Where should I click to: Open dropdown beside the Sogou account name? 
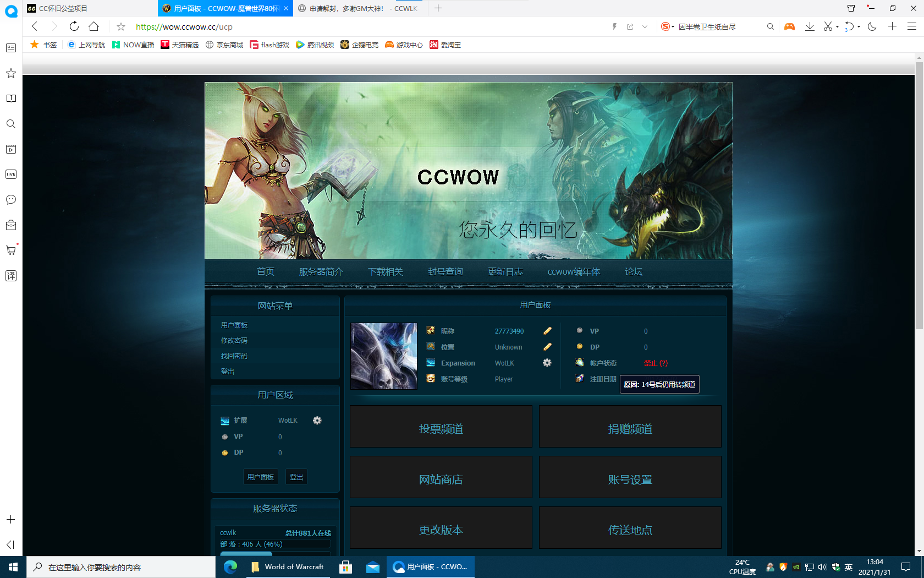click(x=674, y=26)
